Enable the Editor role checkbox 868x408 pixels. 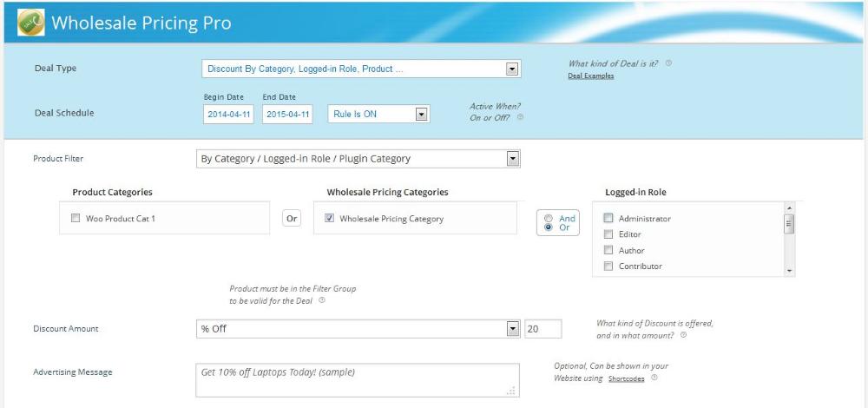click(608, 234)
